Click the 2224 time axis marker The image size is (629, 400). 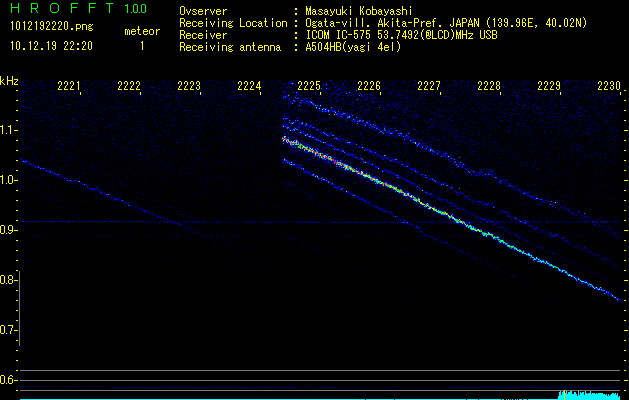(x=249, y=85)
